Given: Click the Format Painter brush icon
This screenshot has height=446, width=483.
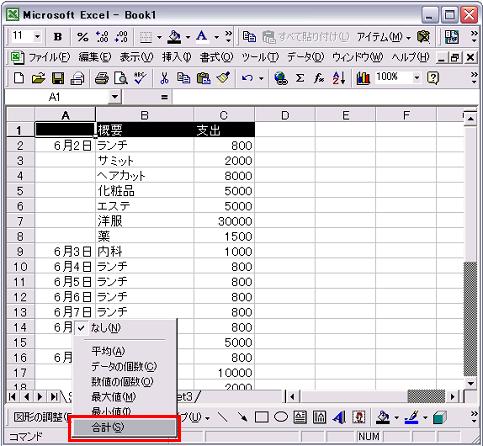Looking at the screenshot, I should [223, 78].
